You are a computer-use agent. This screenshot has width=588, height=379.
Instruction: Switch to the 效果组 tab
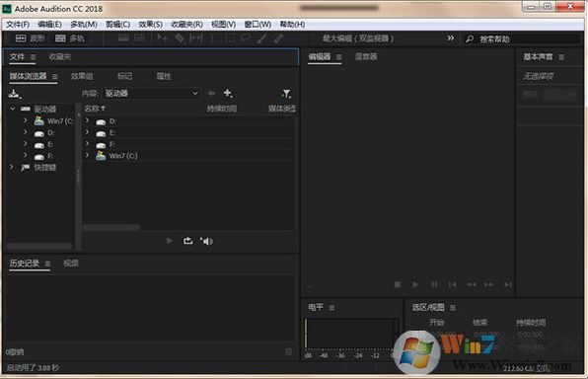click(82, 76)
